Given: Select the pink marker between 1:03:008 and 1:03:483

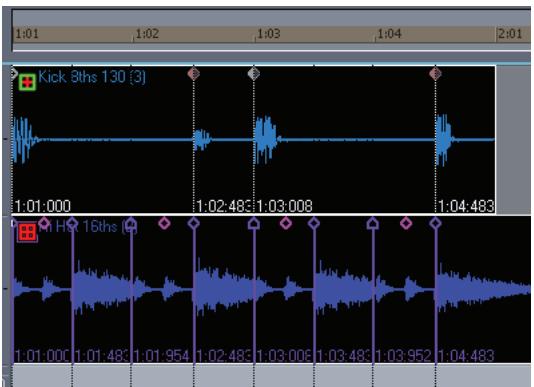Looking at the screenshot, I should (286, 223).
